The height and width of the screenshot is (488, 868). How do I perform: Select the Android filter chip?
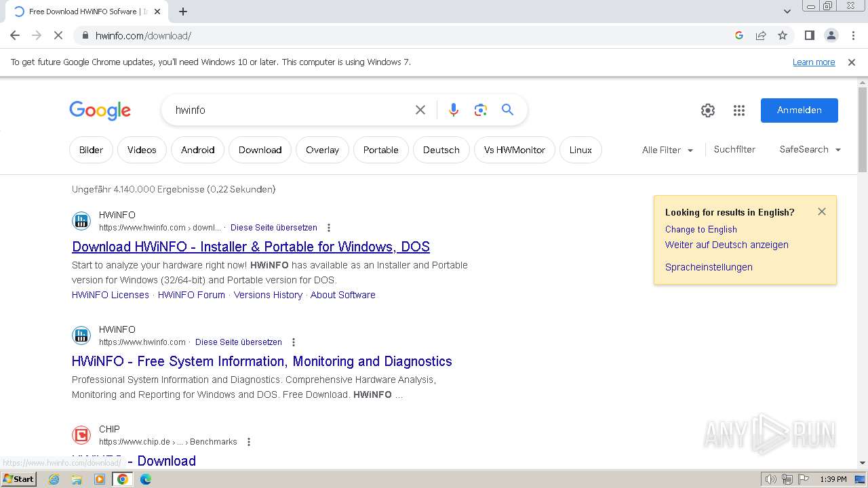(x=197, y=150)
